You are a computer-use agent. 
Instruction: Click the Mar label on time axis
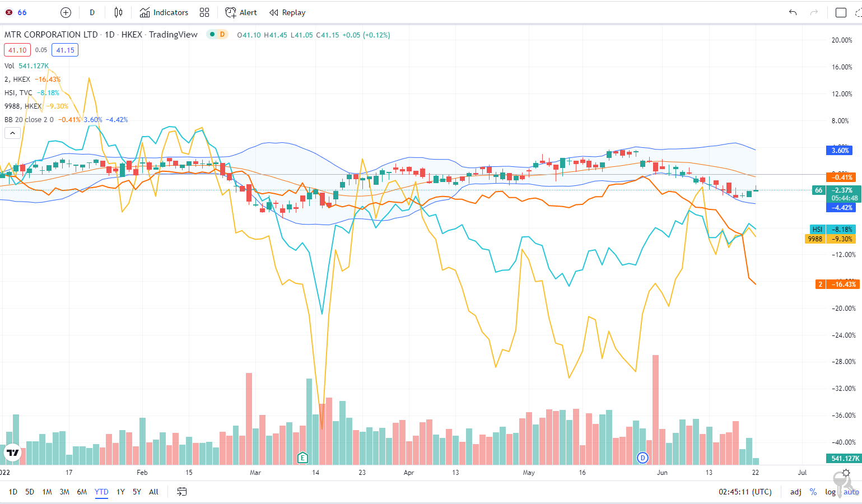(x=255, y=473)
